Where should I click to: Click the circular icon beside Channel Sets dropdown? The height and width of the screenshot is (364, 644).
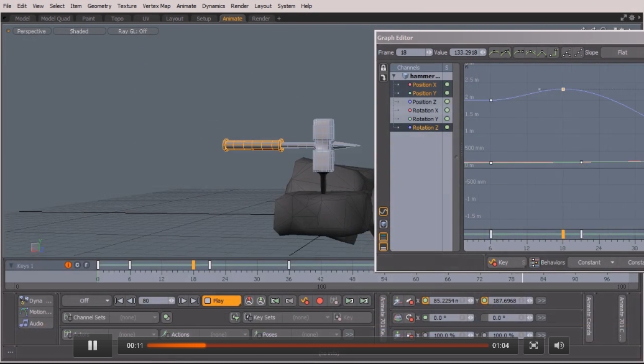167,317
